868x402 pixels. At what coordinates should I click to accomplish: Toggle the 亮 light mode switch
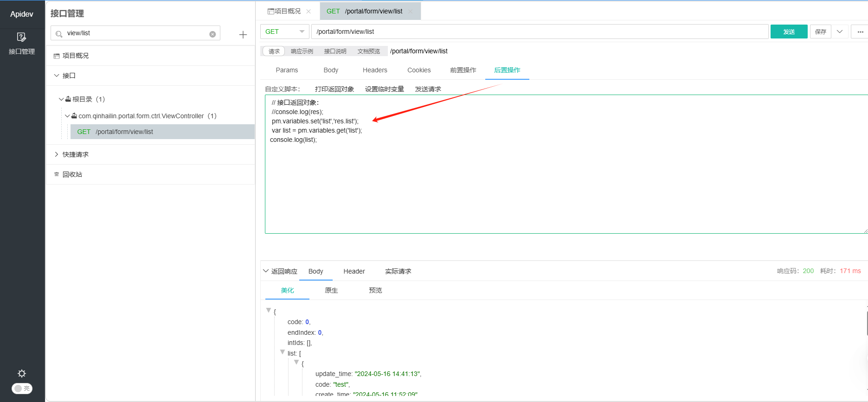(22, 389)
